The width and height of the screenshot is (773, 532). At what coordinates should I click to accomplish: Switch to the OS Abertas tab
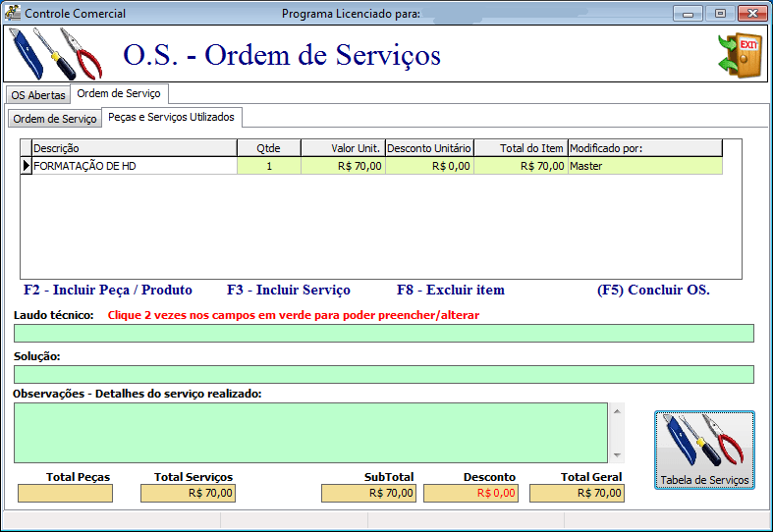(x=38, y=95)
